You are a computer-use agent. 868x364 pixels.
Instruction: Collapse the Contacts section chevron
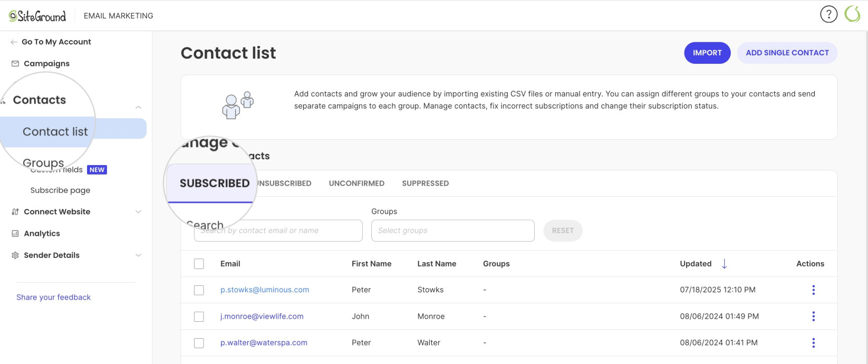(138, 107)
